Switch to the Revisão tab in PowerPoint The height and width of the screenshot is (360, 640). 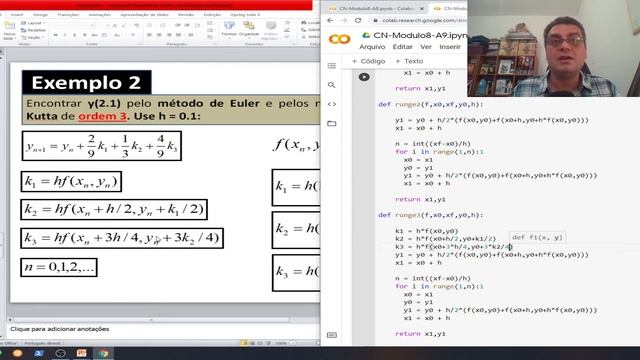186,15
